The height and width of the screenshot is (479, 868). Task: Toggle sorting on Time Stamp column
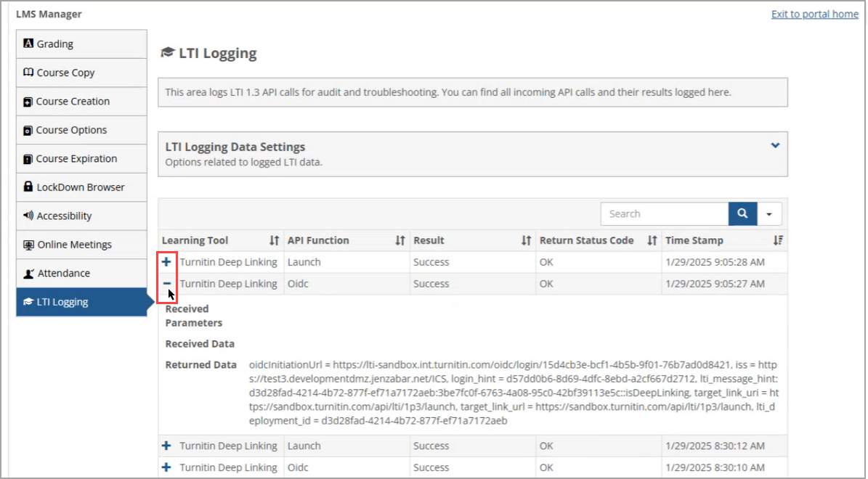point(776,240)
